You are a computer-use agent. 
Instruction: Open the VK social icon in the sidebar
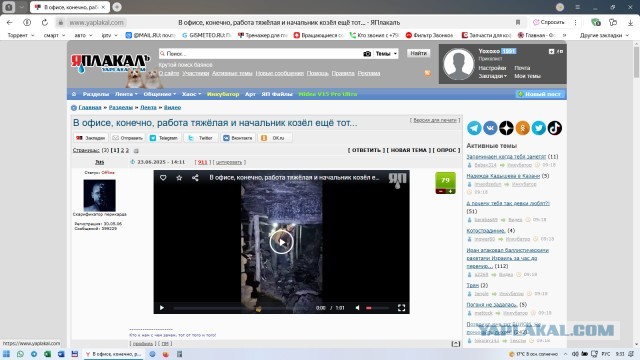point(490,128)
